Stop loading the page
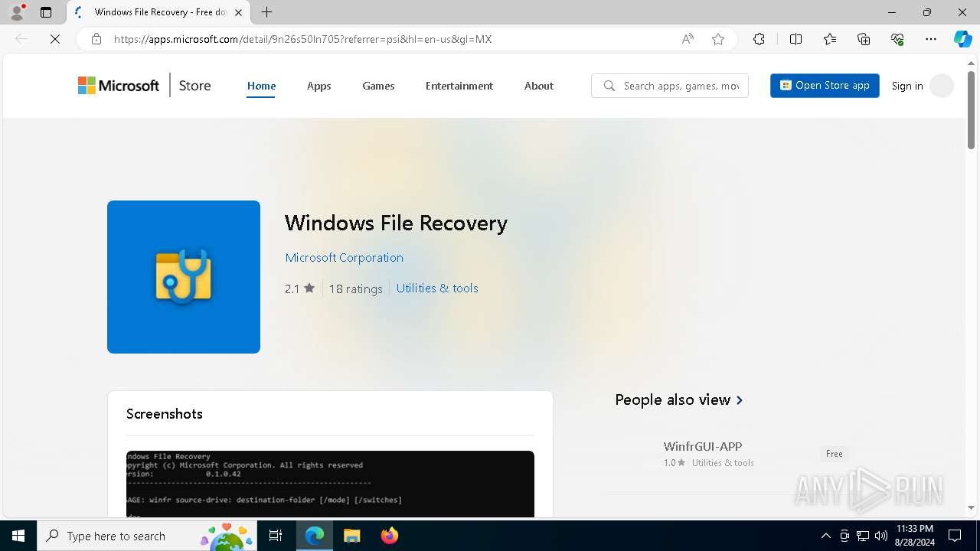 (55, 39)
